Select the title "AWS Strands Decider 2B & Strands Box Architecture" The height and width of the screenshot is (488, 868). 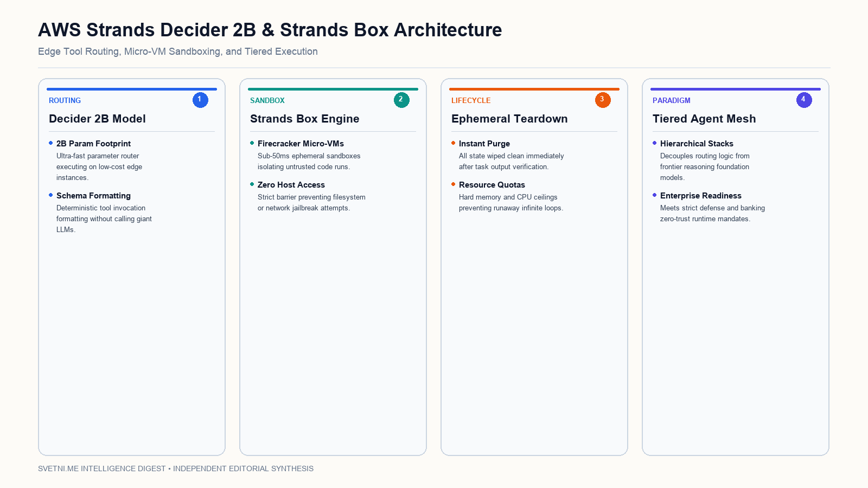(270, 30)
